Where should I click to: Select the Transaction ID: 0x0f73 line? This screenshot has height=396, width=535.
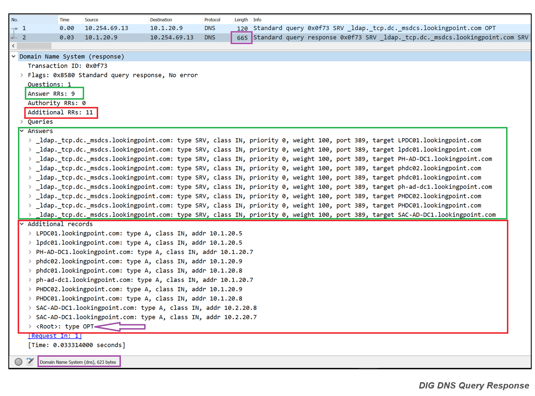point(68,66)
